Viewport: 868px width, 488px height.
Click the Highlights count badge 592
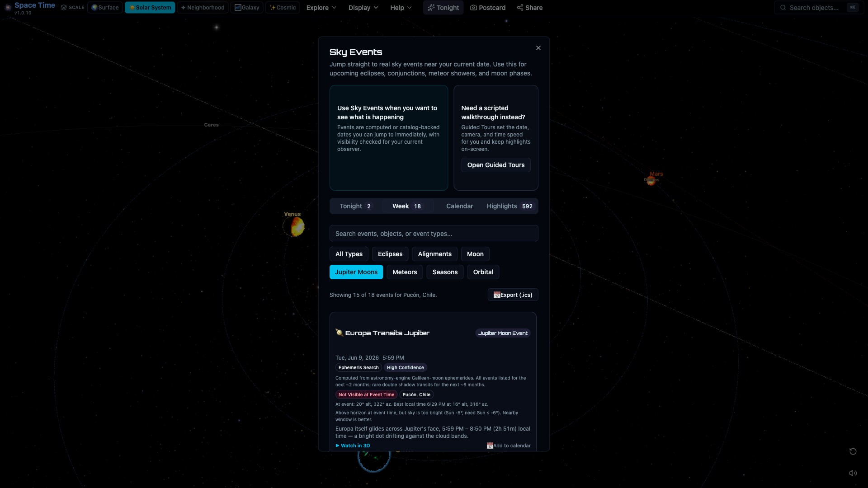click(x=527, y=206)
